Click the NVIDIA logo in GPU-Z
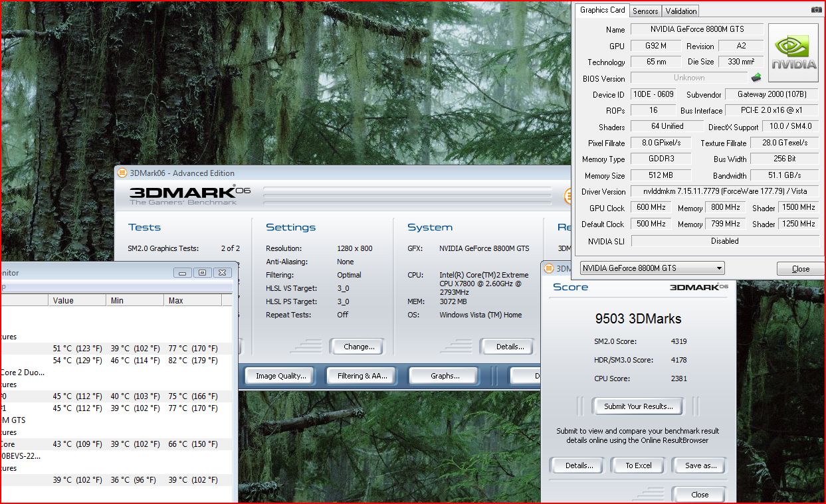 793,53
